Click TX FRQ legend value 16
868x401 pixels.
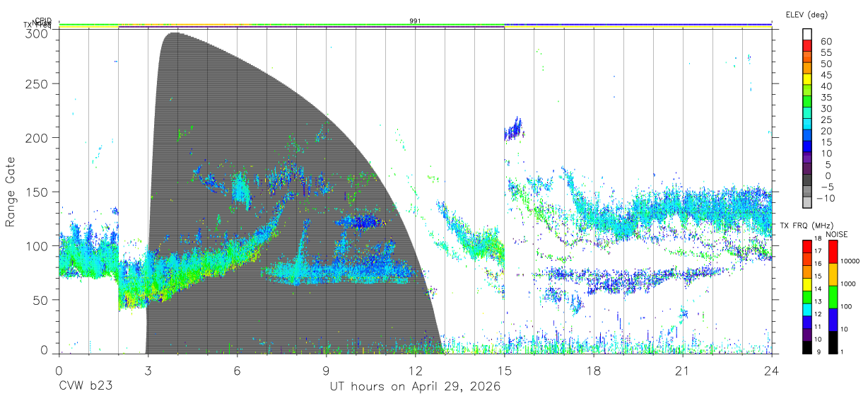(819, 264)
